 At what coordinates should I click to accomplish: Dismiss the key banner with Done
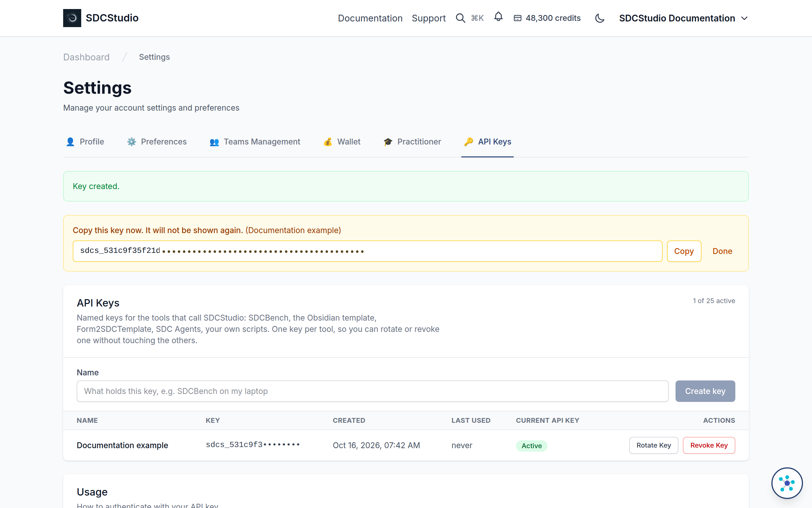722,251
